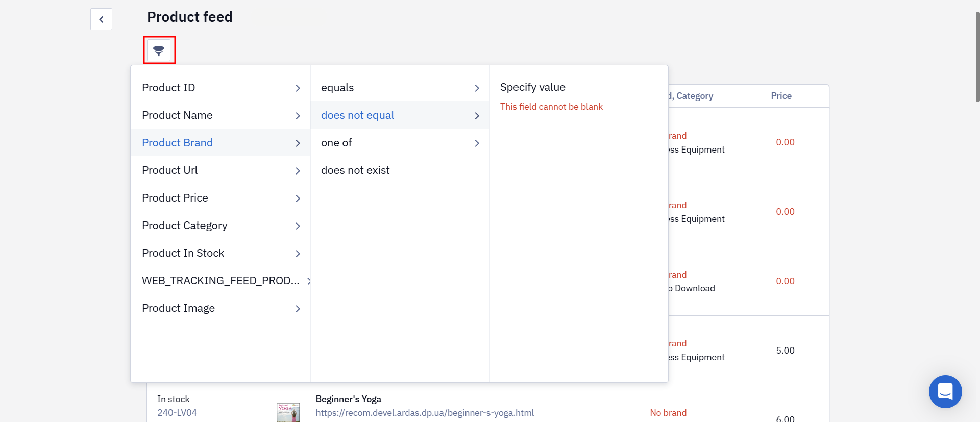Select Product In Stock filter field
The height and width of the screenshot is (422, 980).
[x=220, y=253]
